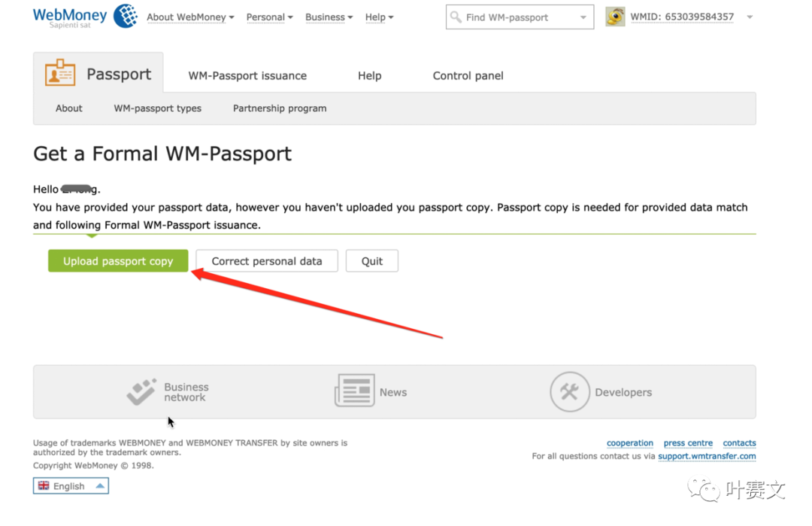
Task: Click the Developers tools icon
Action: 569,392
